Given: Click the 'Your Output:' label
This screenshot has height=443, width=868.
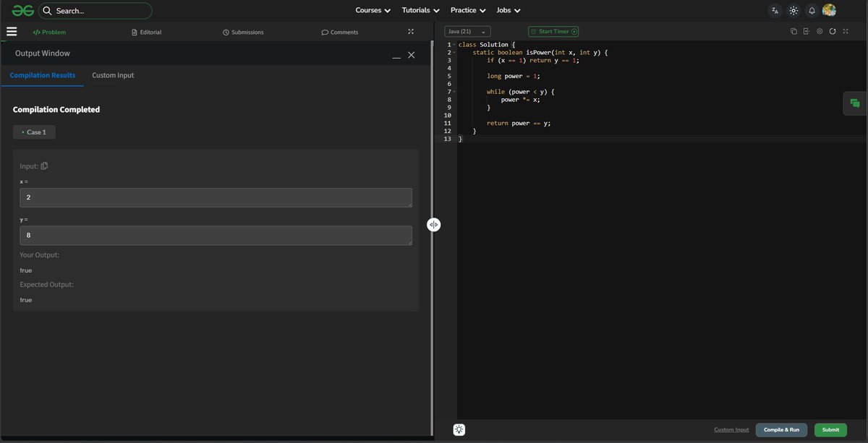Looking at the screenshot, I should click(40, 255).
